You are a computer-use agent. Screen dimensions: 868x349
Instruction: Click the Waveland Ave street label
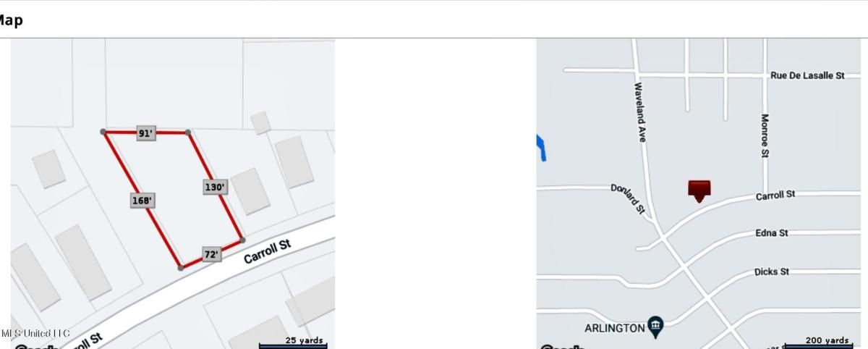(640, 112)
